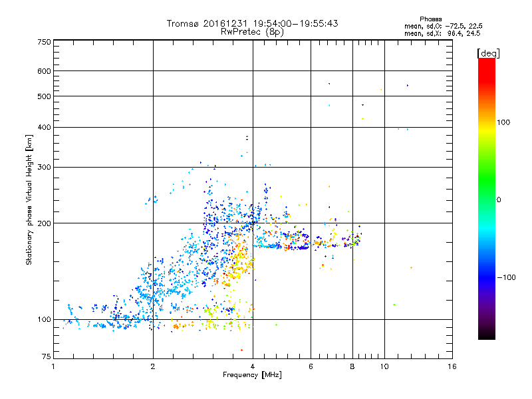The height and width of the screenshot is (399, 532).
Task: Click the 'Frequency [MHz]' axis title
Action: (252, 375)
